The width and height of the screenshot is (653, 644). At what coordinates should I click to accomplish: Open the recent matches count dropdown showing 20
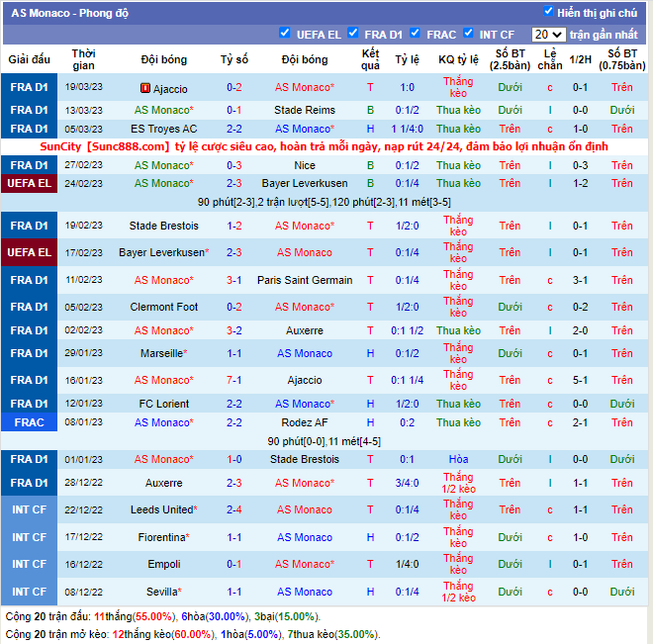[x=547, y=35]
